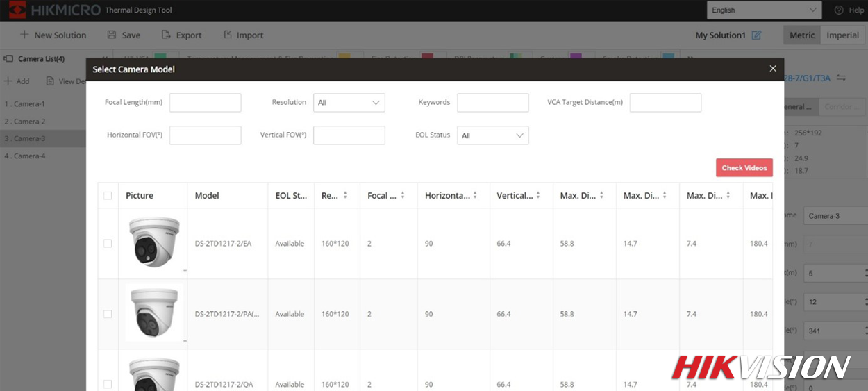Sort by Resolution column arrows
The image size is (868, 391).
pyautogui.click(x=345, y=196)
